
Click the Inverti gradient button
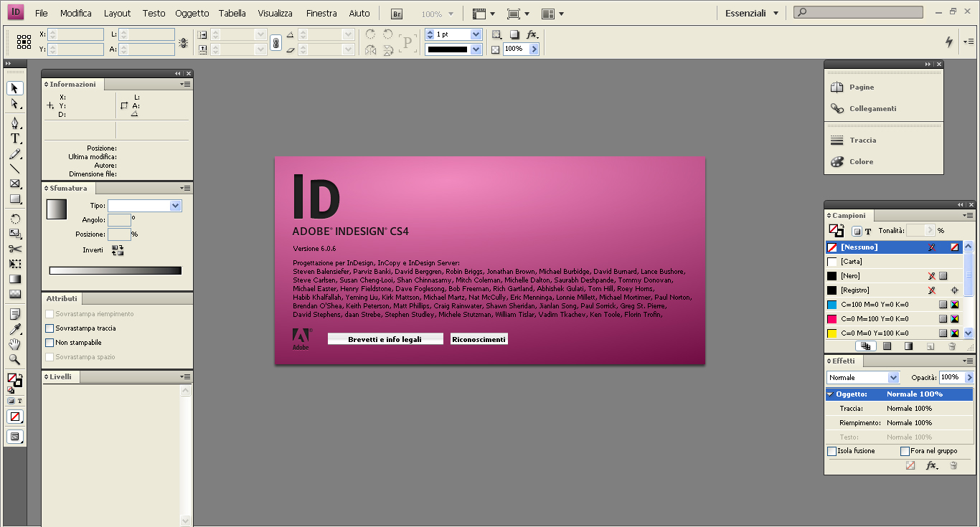pos(118,250)
